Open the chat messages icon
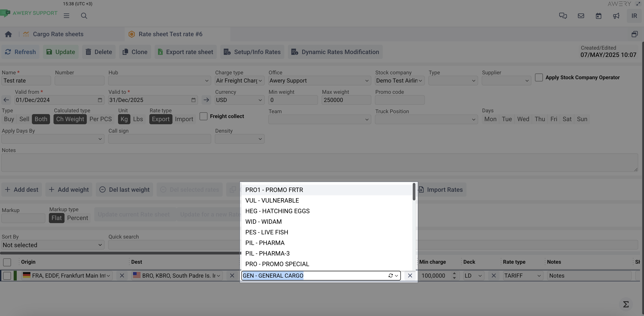 click(563, 16)
